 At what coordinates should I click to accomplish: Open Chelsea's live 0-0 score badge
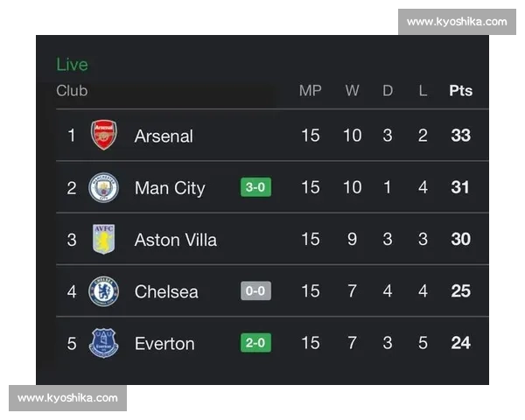[x=255, y=291]
